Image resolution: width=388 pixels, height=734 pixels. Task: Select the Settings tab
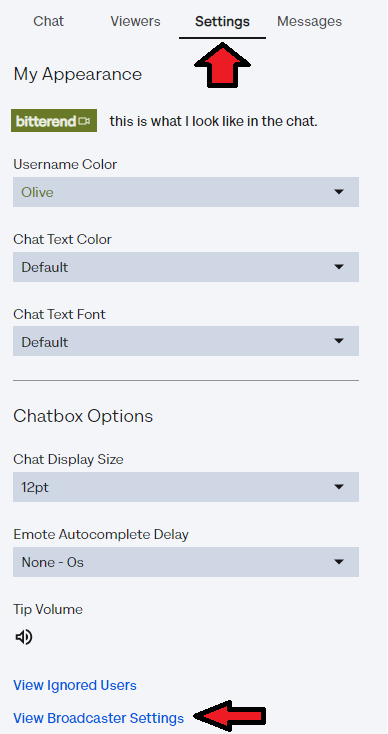point(222,22)
